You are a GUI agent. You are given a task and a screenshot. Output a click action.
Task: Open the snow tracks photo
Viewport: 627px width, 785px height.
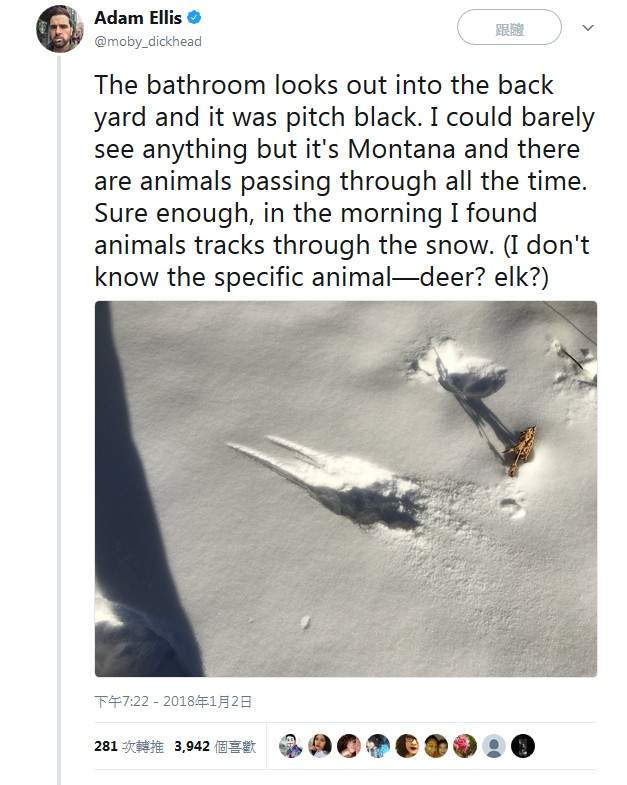click(x=346, y=489)
